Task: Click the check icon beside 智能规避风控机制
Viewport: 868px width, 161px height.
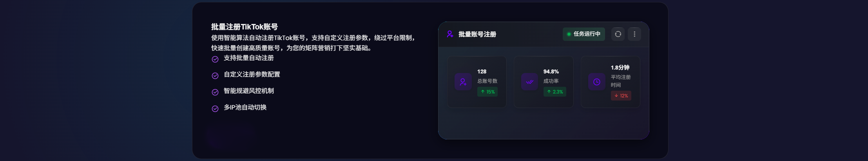Action: [215, 92]
